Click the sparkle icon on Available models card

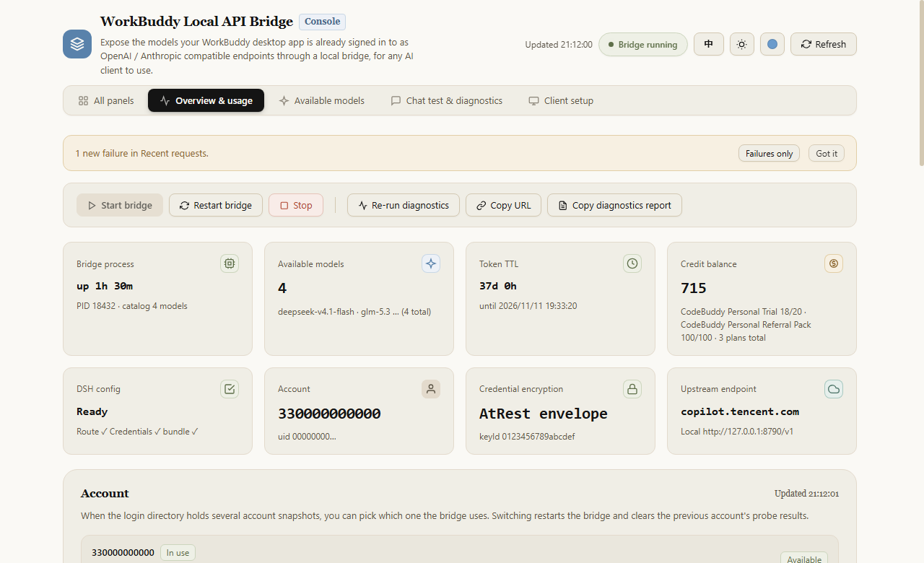click(x=431, y=263)
